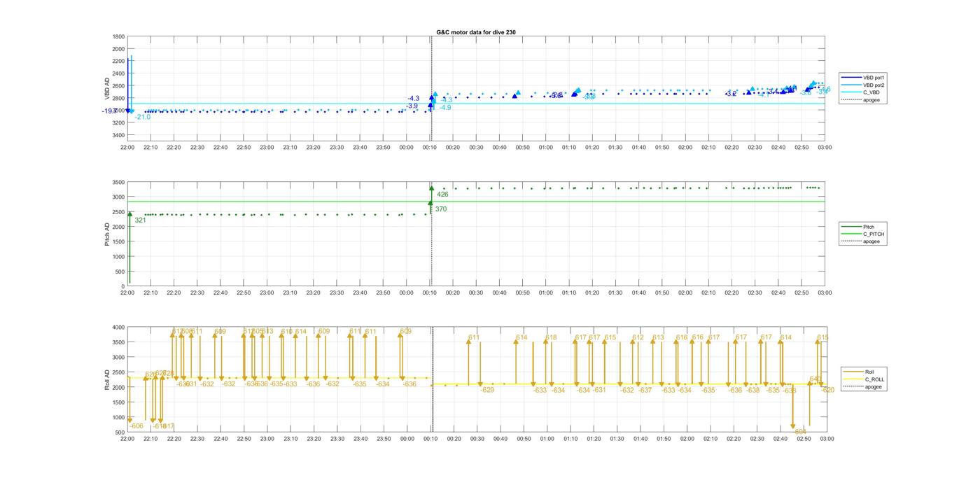Click y-axis tick '500' on Roll plot
The image size is (980, 485).
pos(119,433)
